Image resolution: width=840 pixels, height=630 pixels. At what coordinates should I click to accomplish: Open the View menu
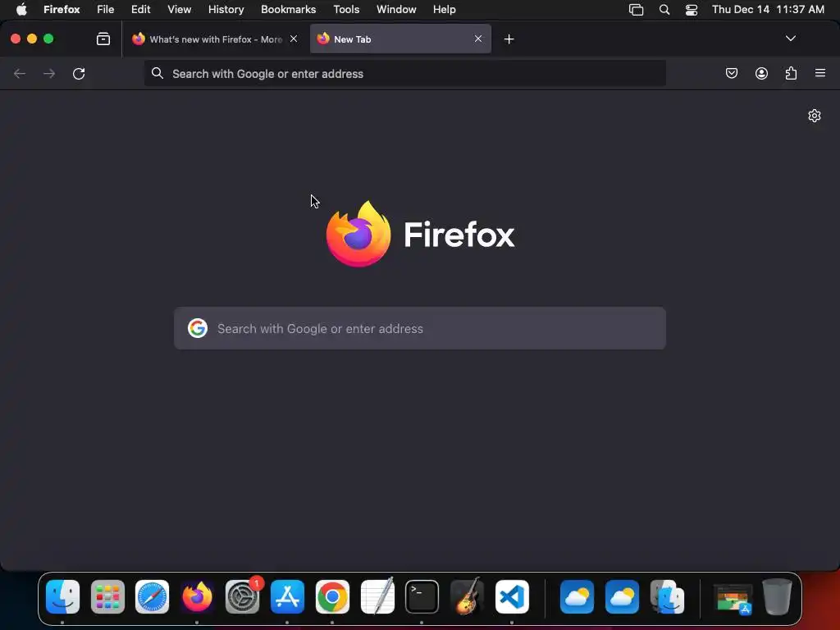coord(179,9)
